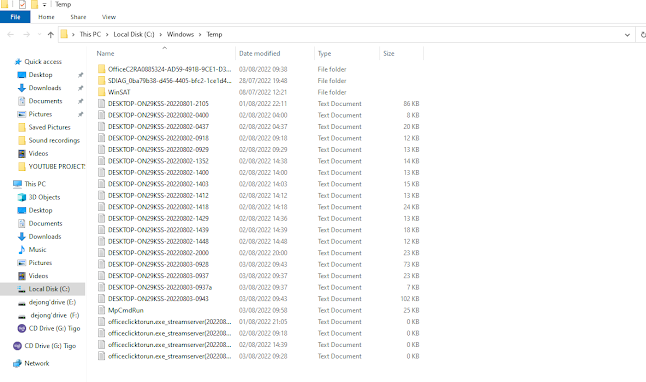Select file DESKTOP-ON29KSS-20220802-1448
Screen dimensions: 646x382
(158, 241)
